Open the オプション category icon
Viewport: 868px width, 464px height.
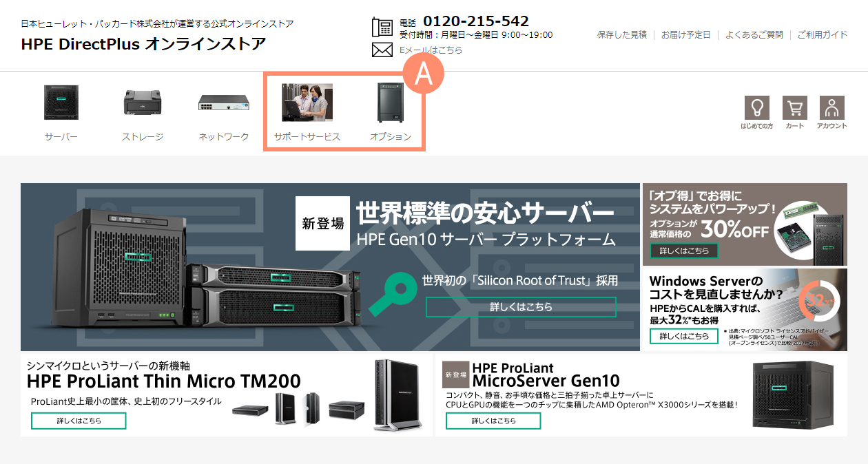pos(391,103)
